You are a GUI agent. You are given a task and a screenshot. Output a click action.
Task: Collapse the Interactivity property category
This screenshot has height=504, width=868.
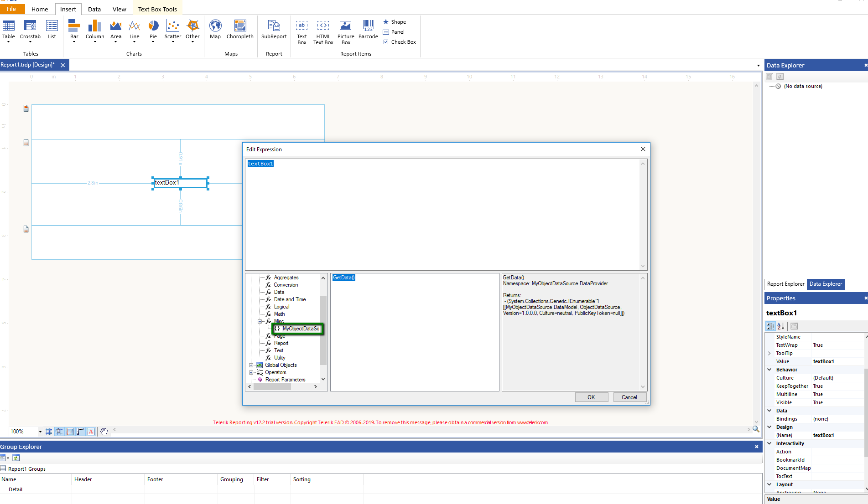(769, 443)
